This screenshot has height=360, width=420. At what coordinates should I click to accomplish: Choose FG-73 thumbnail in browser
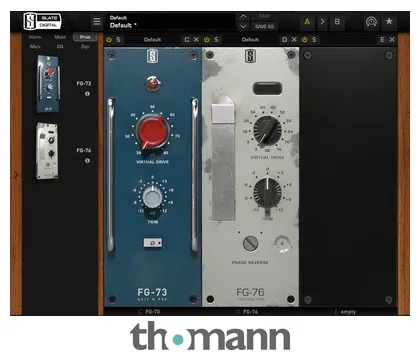tap(49, 84)
